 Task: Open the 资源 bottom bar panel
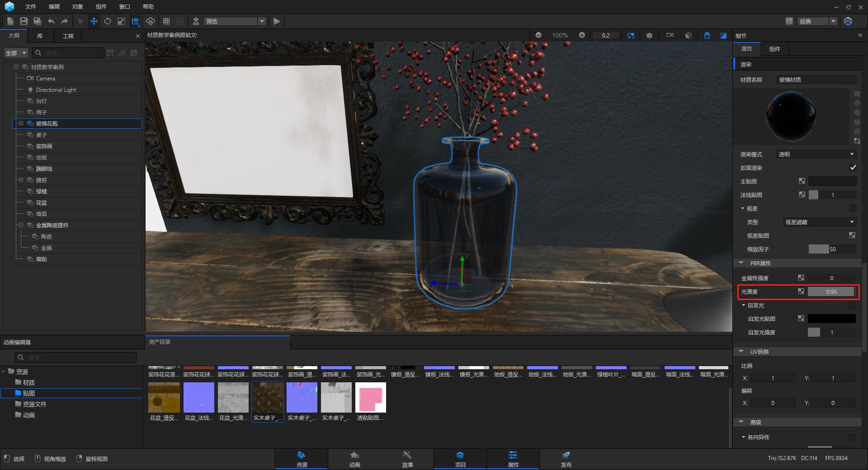[302, 459]
